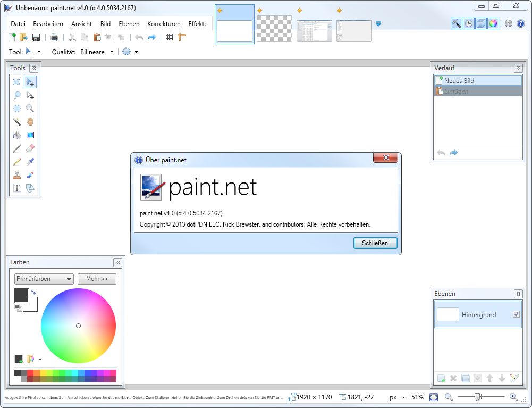Click the Paste clipboard toolbar icon

coord(97,37)
